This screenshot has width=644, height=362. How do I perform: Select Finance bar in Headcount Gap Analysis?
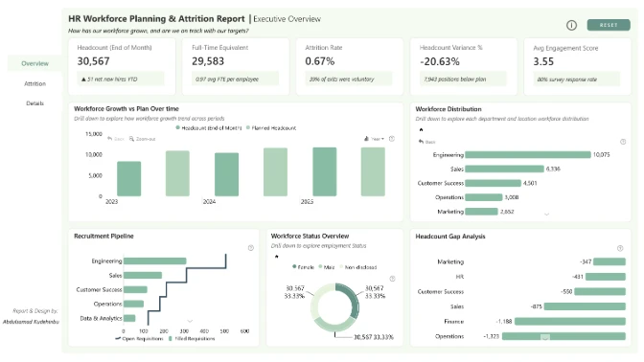point(570,322)
